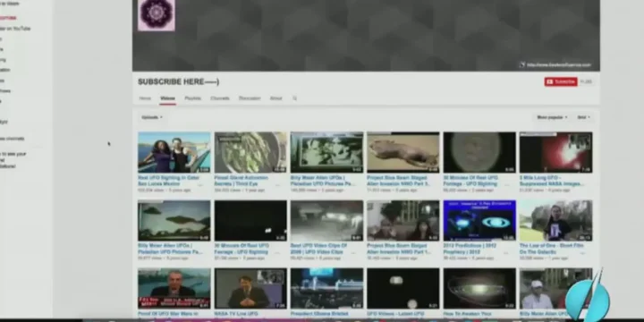644x322 pixels.
Task: Select the Videos tab
Action: (x=167, y=98)
